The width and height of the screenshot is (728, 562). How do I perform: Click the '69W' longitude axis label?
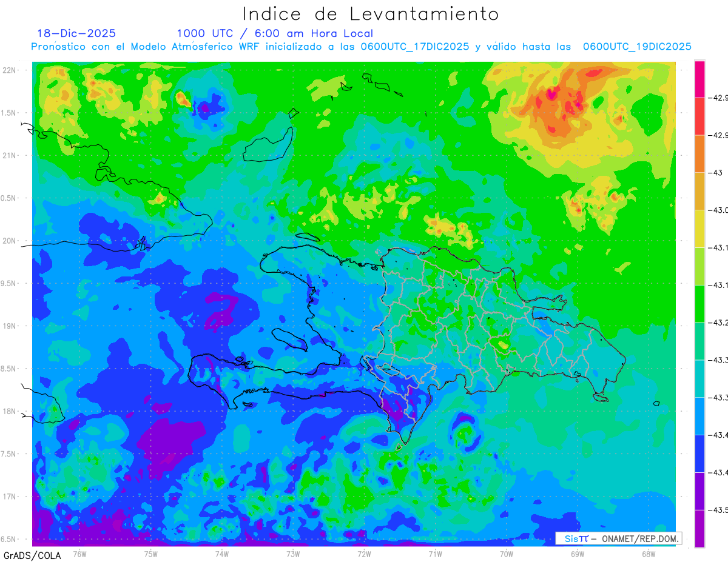pyautogui.click(x=578, y=554)
